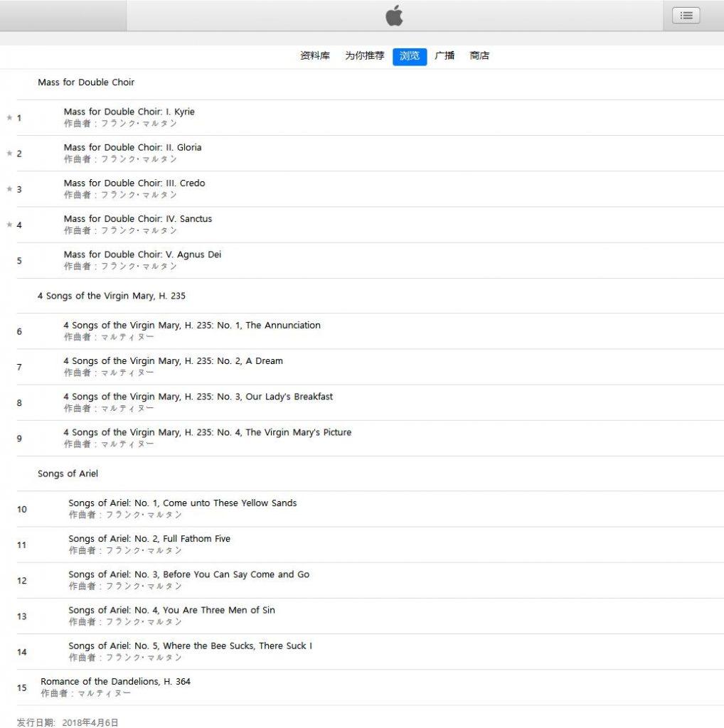Click the star icon next to track 2
This screenshot has height=728, width=724.
[9, 154]
